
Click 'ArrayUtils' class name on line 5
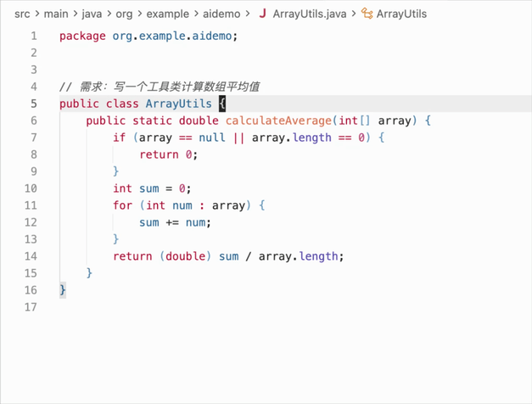point(178,104)
